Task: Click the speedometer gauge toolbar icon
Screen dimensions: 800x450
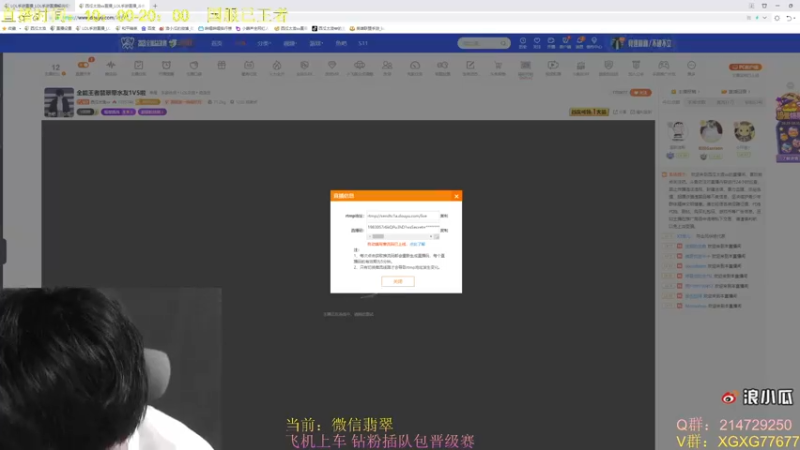Action: tap(415, 65)
